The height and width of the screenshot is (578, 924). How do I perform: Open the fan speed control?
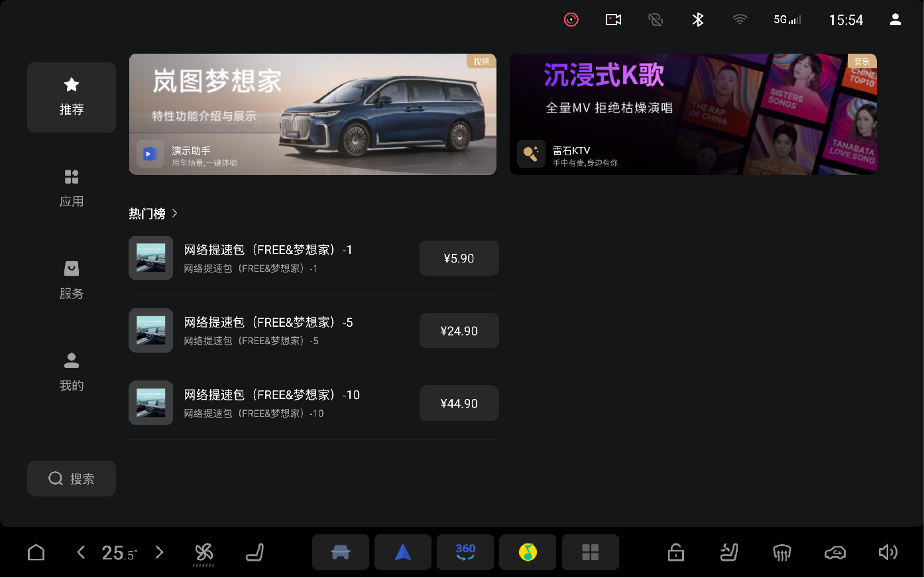click(x=203, y=553)
